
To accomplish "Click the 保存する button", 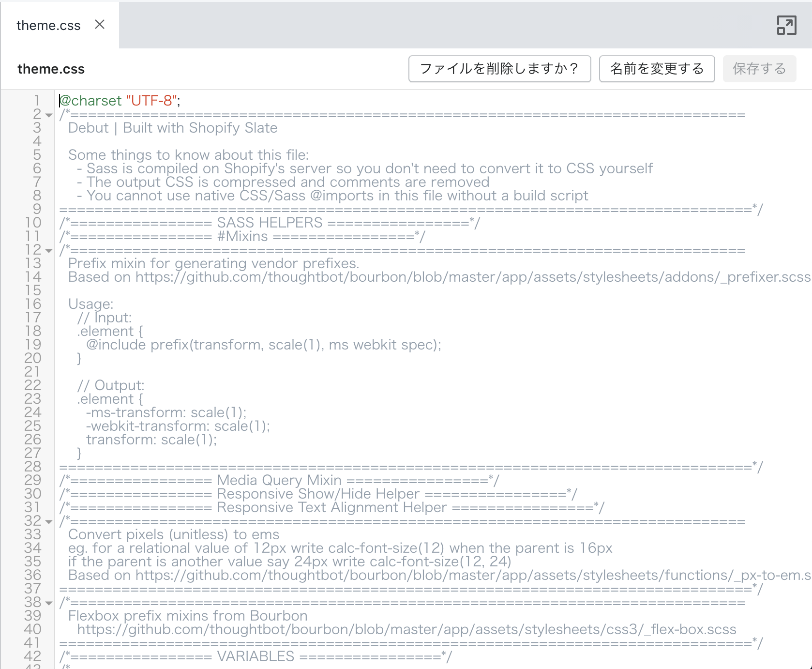I will [x=759, y=69].
